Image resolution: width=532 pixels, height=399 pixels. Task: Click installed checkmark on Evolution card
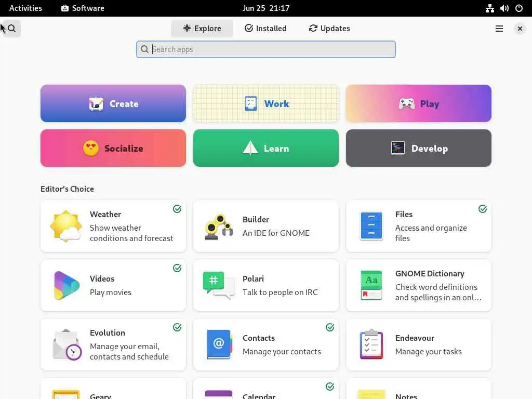pos(177,327)
